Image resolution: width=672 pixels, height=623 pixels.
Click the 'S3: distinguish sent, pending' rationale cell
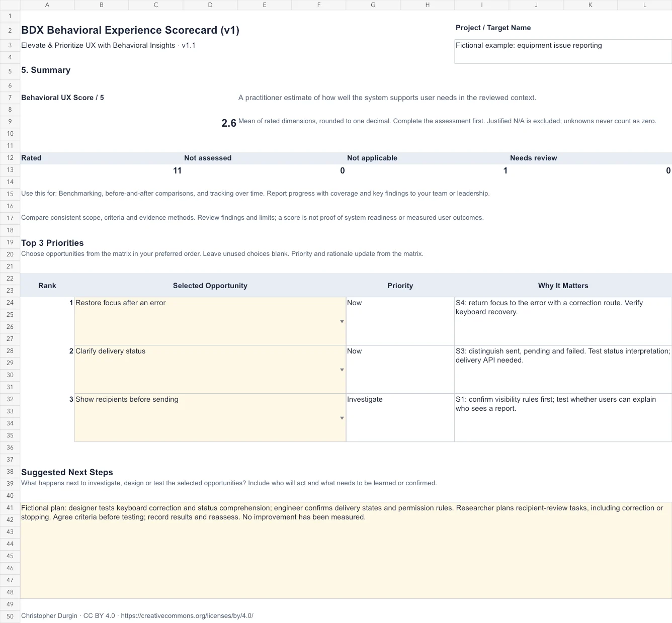[563, 369]
